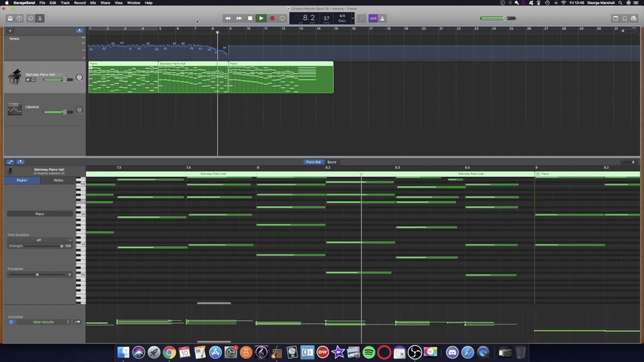Open Quick Help question mark button
Screen dimensions: 644x362
19,18
